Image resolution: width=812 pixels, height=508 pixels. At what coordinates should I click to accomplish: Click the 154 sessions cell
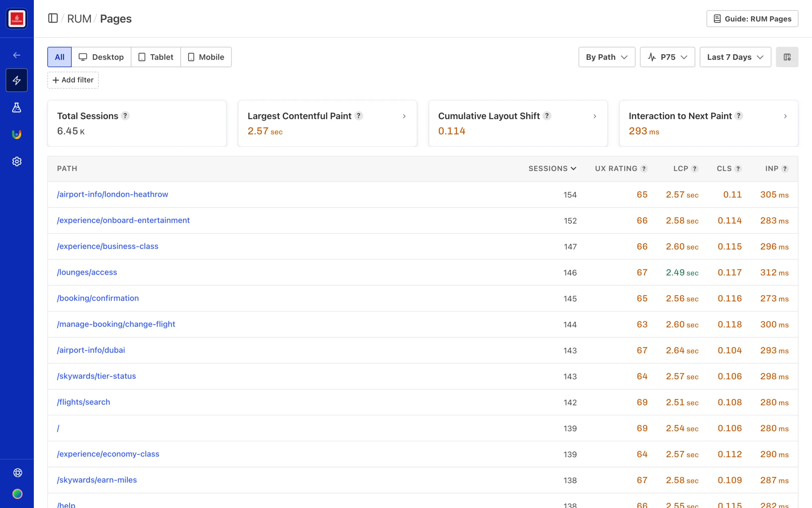pos(570,195)
